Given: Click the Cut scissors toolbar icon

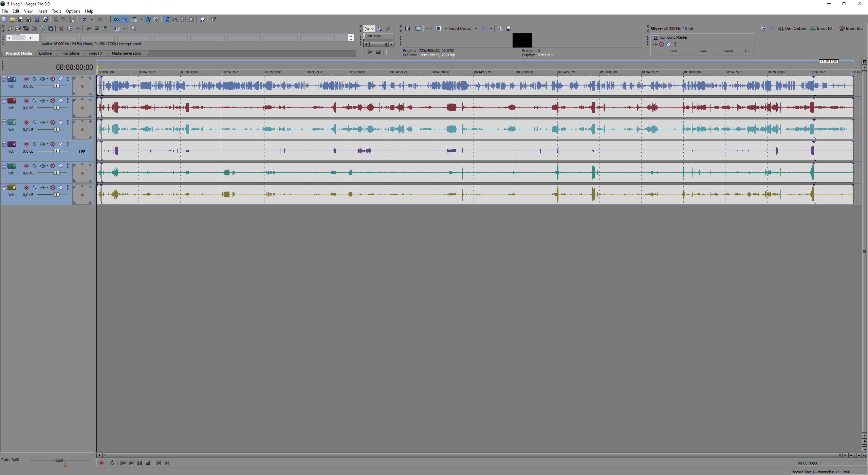Looking at the screenshot, I should tap(56, 19).
